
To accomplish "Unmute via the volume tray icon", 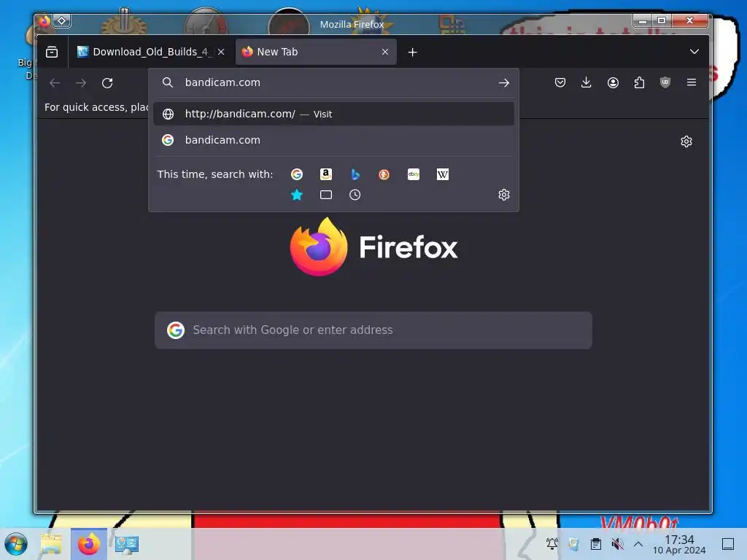I will pos(617,544).
